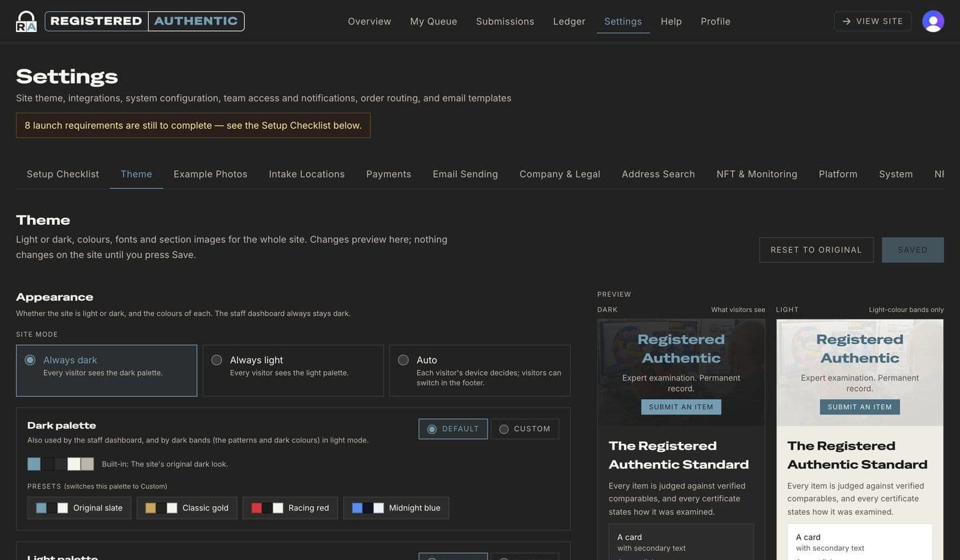Open the Company & Legal tab

(560, 174)
